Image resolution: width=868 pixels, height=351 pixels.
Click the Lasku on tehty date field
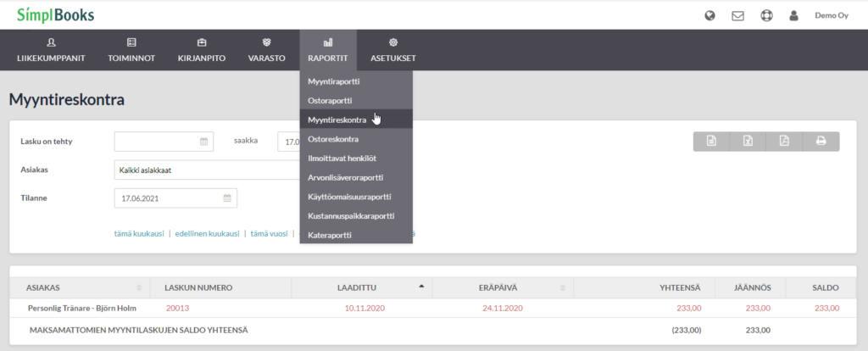click(164, 142)
